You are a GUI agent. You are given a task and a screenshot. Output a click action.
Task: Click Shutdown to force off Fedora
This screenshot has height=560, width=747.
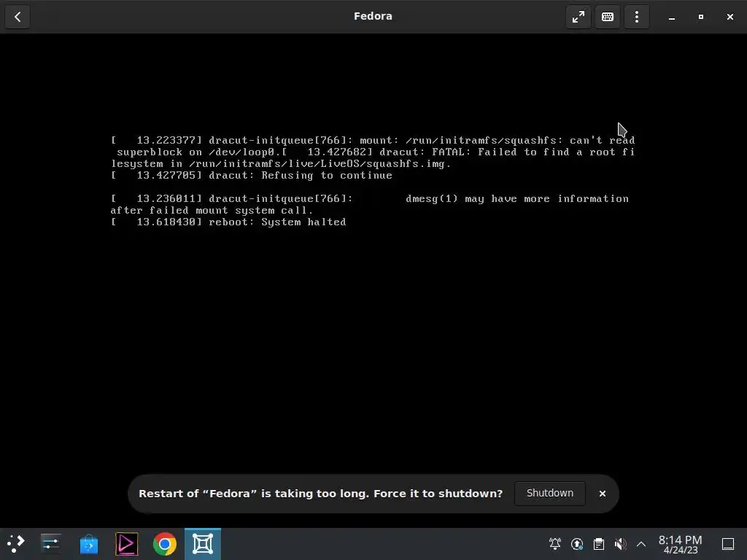click(x=550, y=494)
